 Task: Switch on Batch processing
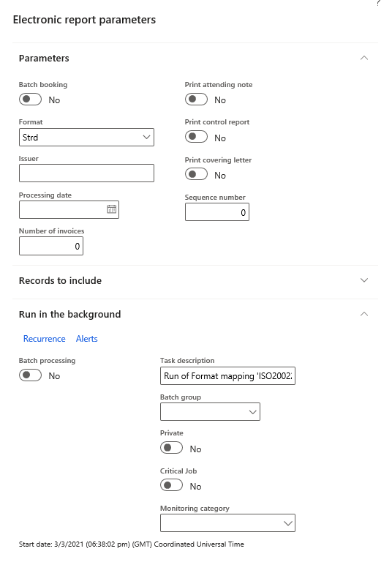pyautogui.click(x=30, y=375)
